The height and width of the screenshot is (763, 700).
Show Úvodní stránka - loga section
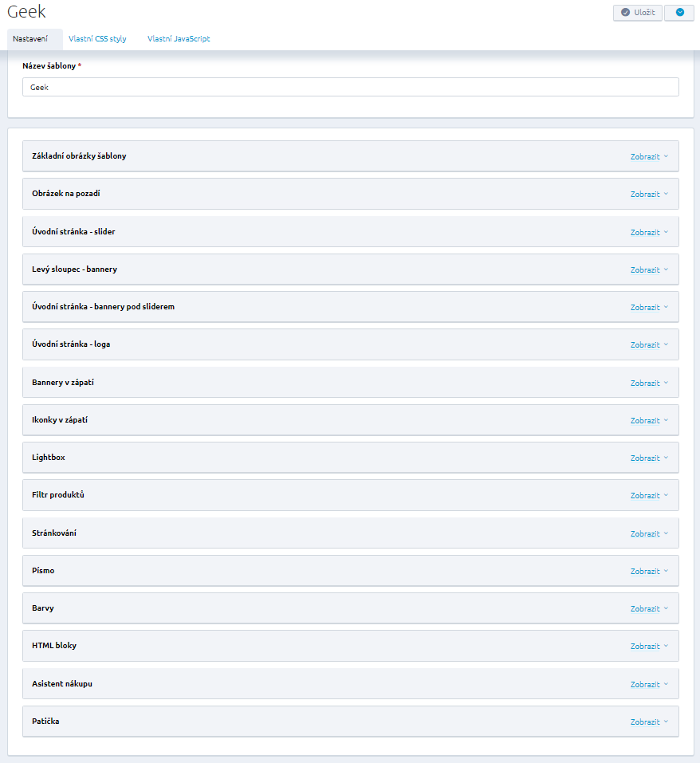pyautogui.click(x=648, y=345)
